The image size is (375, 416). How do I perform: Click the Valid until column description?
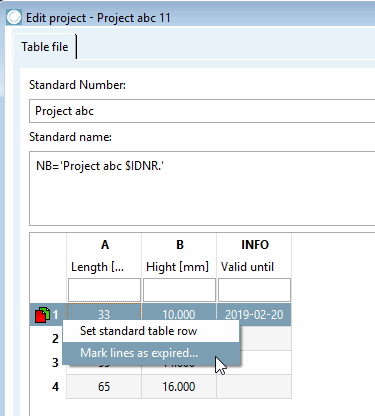(x=247, y=267)
